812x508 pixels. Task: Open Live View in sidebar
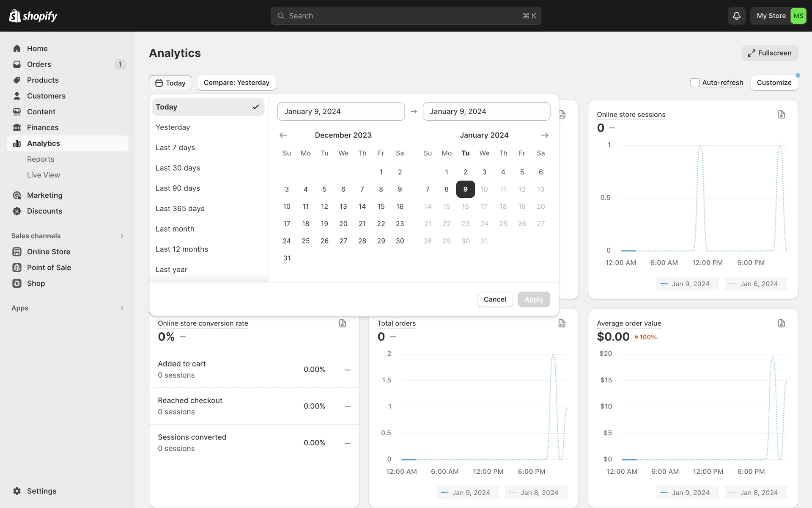pyautogui.click(x=44, y=175)
